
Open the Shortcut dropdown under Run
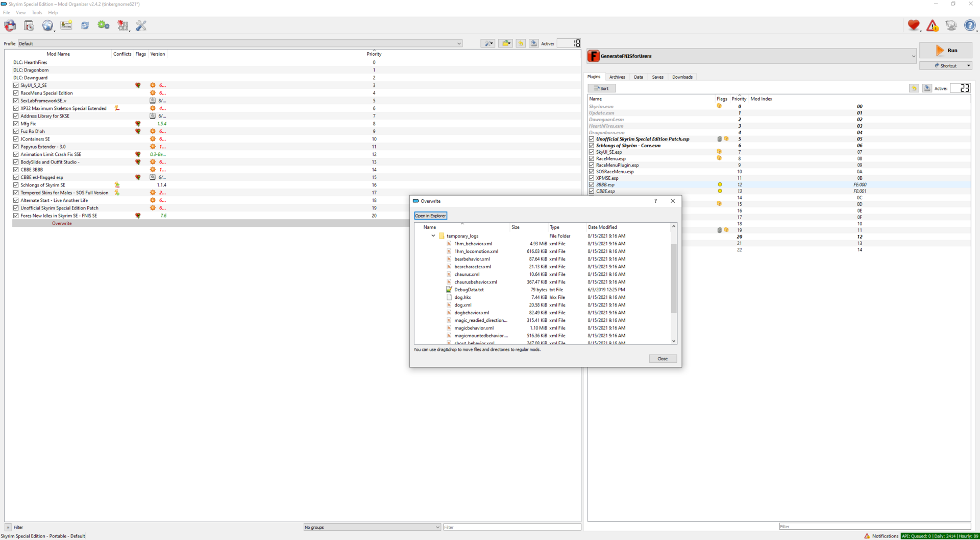click(x=946, y=65)
